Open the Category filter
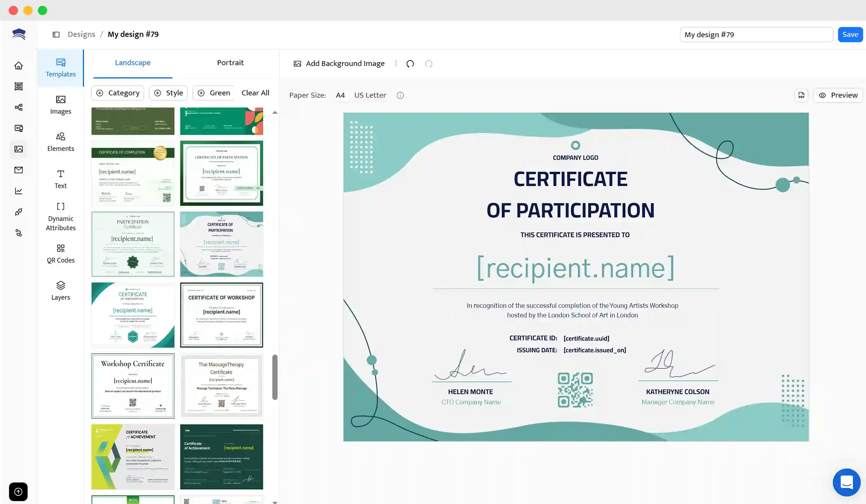 coord(118,93)
